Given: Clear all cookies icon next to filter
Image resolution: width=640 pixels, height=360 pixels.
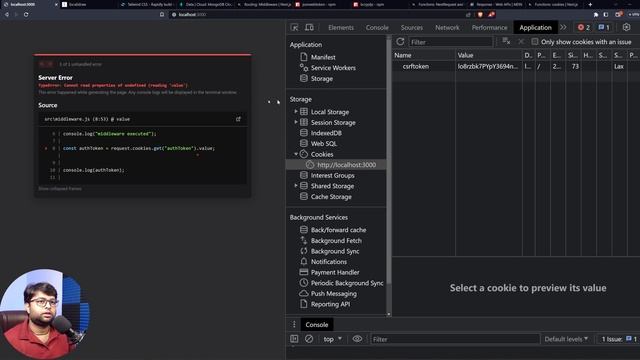Looking at the screenshot, I should pos(506,41).
